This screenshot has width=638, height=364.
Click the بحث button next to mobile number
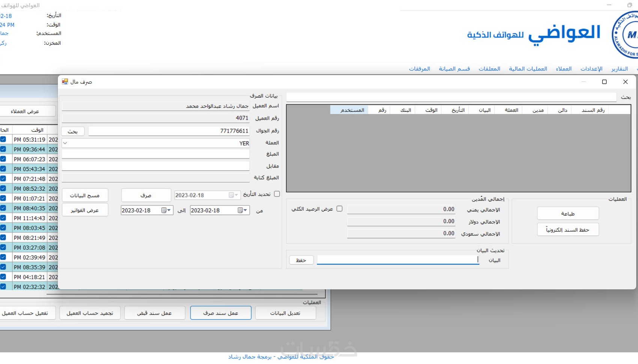(73, 131)
